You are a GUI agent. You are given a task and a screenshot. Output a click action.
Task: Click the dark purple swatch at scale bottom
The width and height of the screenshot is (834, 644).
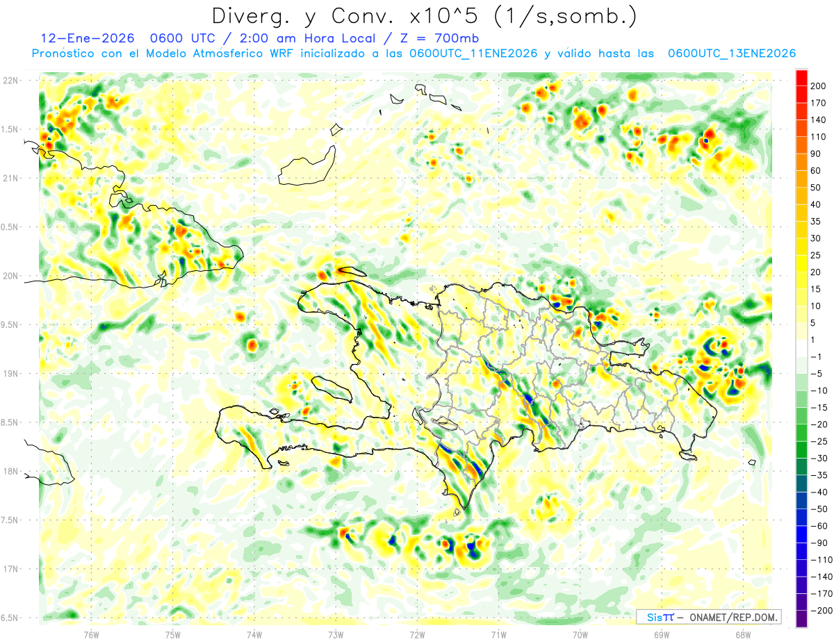pos(801,618)
